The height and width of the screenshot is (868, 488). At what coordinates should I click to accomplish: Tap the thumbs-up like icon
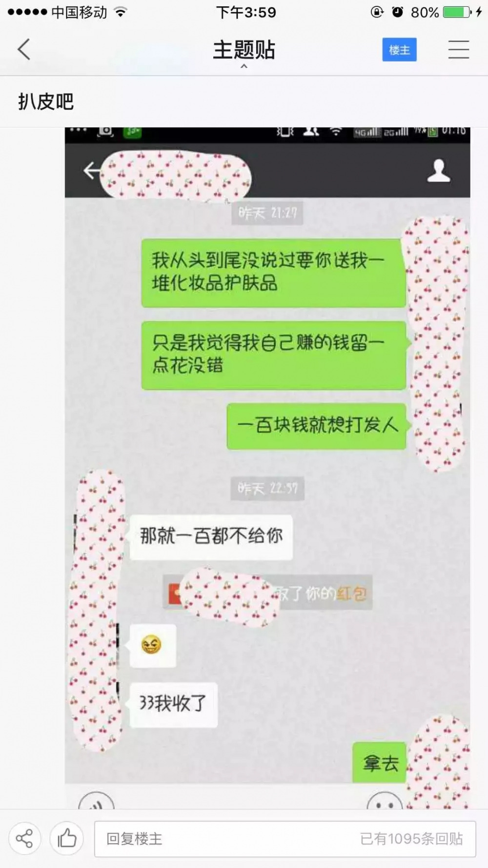click(67, 839)
